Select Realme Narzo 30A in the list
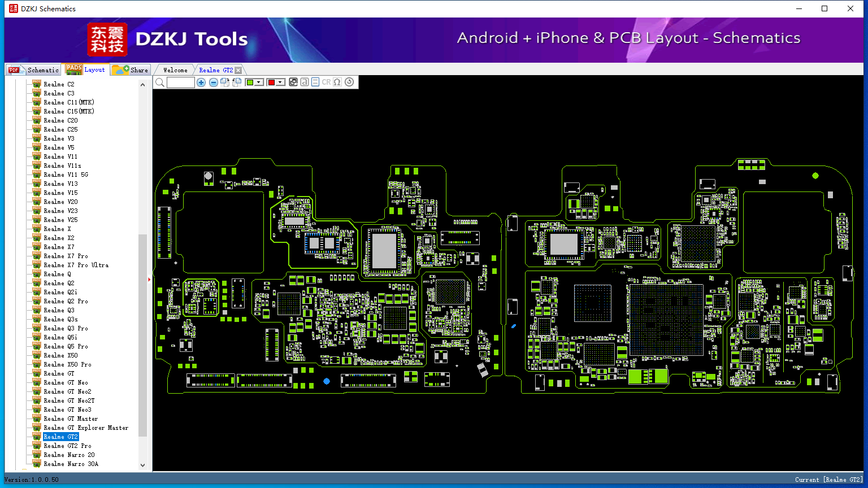868x488 pixels. pos(71,464)
